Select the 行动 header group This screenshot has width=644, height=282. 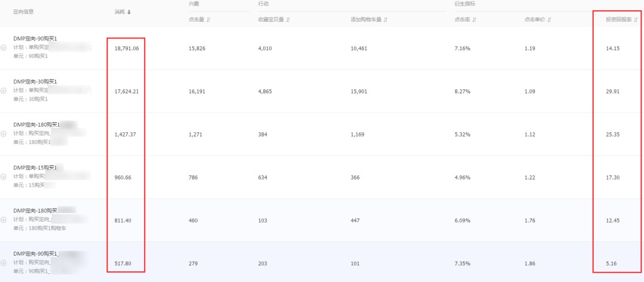coord(263,4)
